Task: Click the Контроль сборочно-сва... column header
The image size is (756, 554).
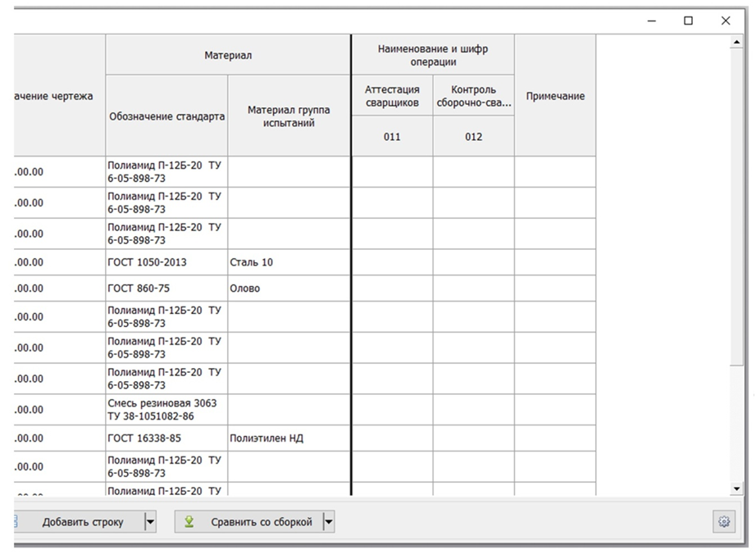Action: (x=473, y=96)
